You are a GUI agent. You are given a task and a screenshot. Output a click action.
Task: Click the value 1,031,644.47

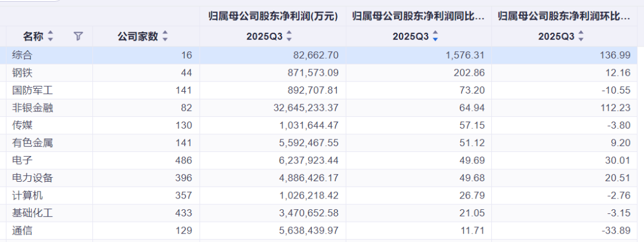tap(308, 125)
